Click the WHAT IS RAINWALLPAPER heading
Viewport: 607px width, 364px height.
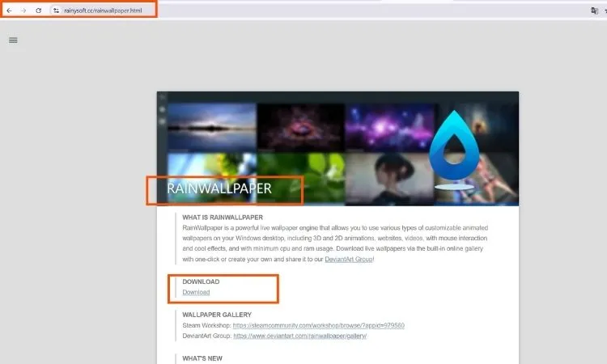tap(224, 218)
